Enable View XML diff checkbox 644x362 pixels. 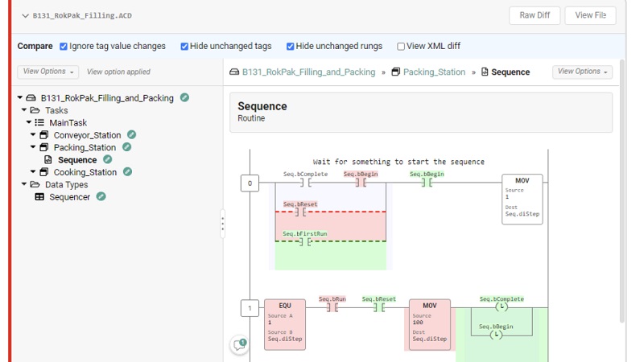401,47
